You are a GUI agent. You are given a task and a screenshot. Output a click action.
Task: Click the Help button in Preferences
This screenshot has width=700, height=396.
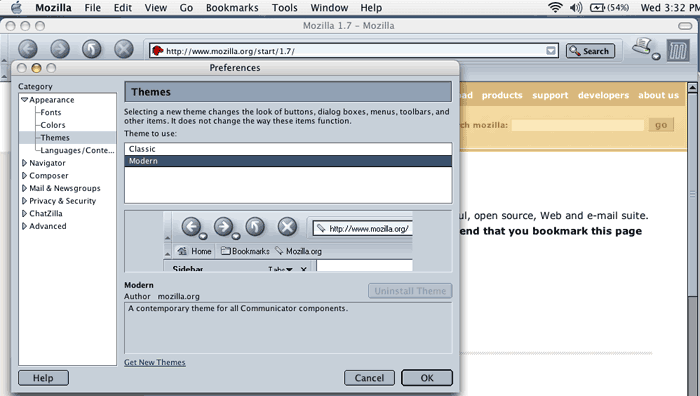click(43, 378)
